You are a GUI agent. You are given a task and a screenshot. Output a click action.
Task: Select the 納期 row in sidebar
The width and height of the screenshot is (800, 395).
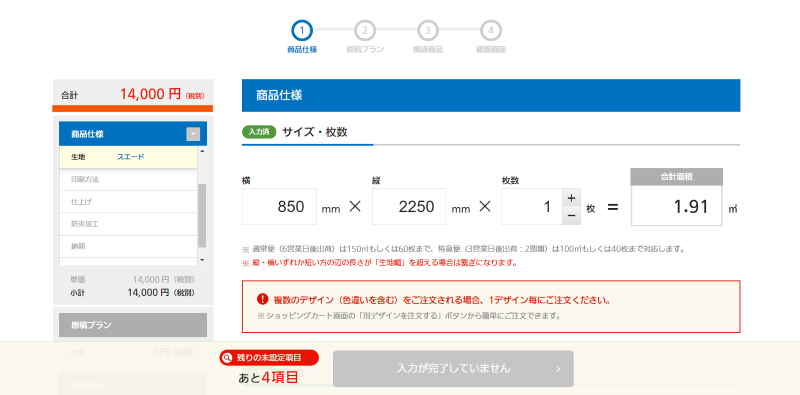(128, 246)
